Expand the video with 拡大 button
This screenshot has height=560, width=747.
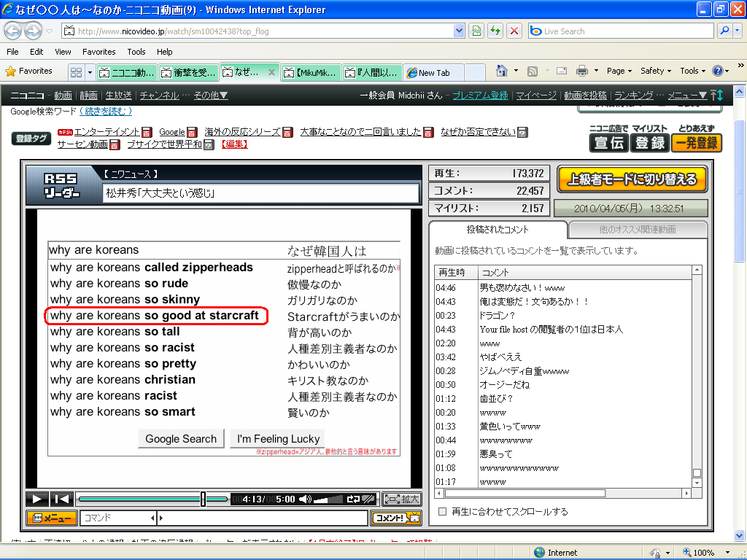point(402,499)
